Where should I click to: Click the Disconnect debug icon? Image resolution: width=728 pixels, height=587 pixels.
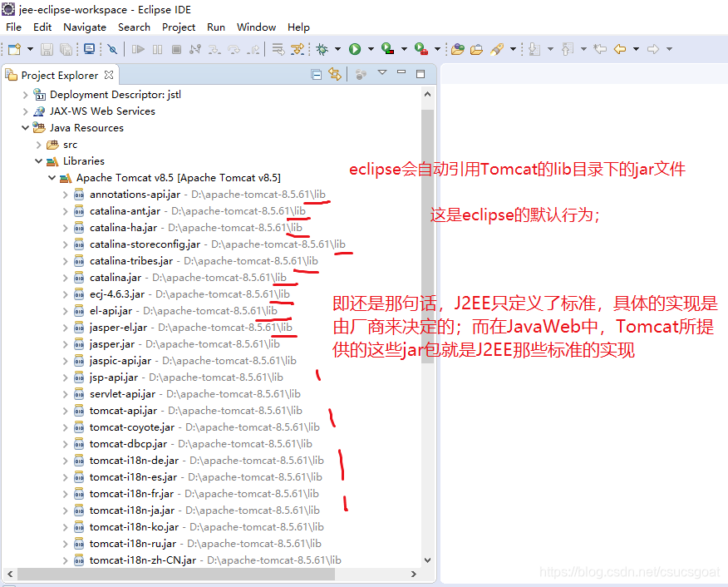pyautogui.click(x=195, y=49)
